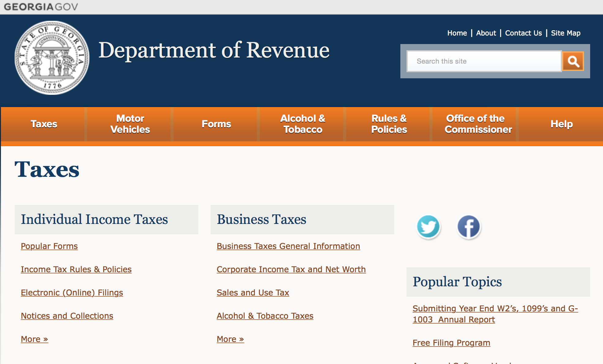Open the Facebook icon
The height and width of the screenshot is (364, 603).
pyautogui.click(x=469, y=227)
